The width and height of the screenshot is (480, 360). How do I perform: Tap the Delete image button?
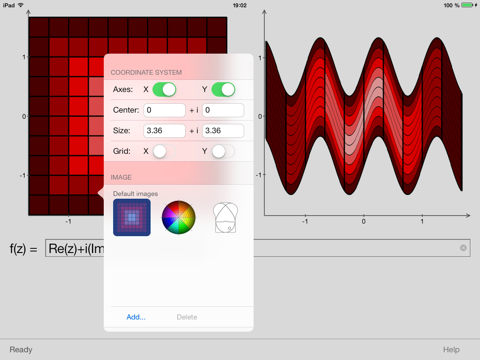187,317
